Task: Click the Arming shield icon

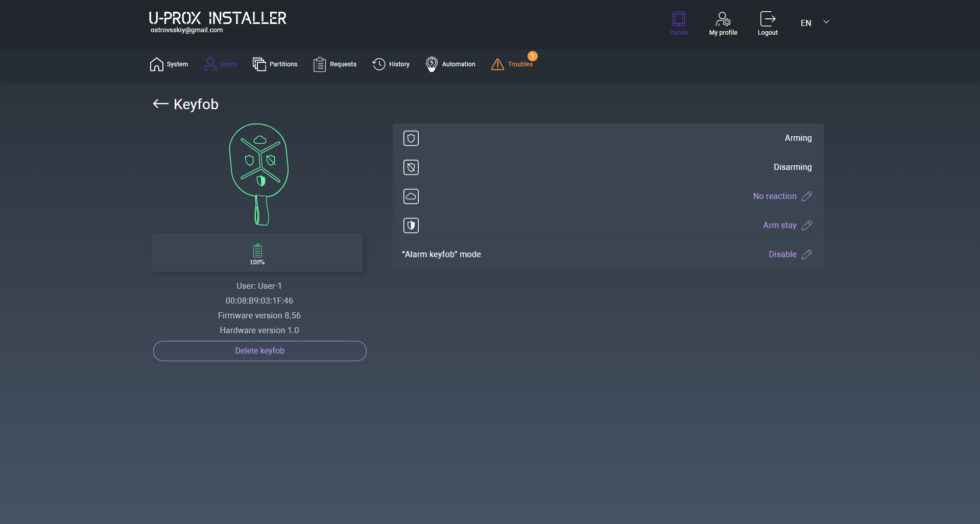Action: (x=411, y=138)
